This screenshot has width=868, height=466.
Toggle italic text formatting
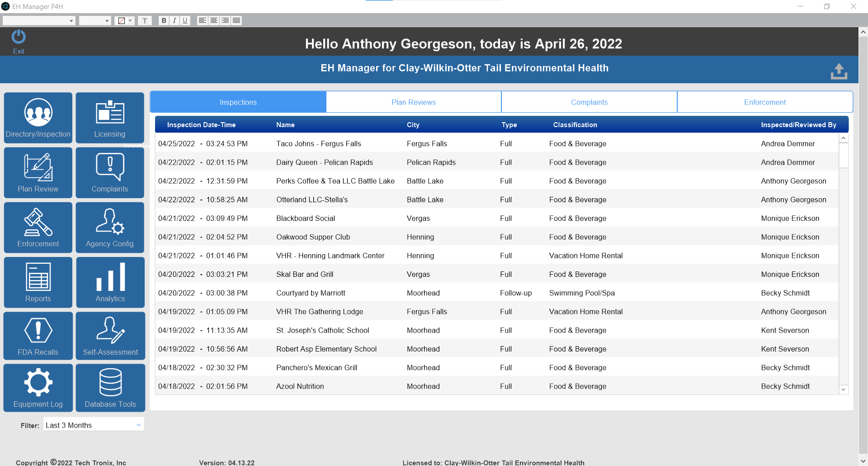pyautogui.click(x=175, y=20)
